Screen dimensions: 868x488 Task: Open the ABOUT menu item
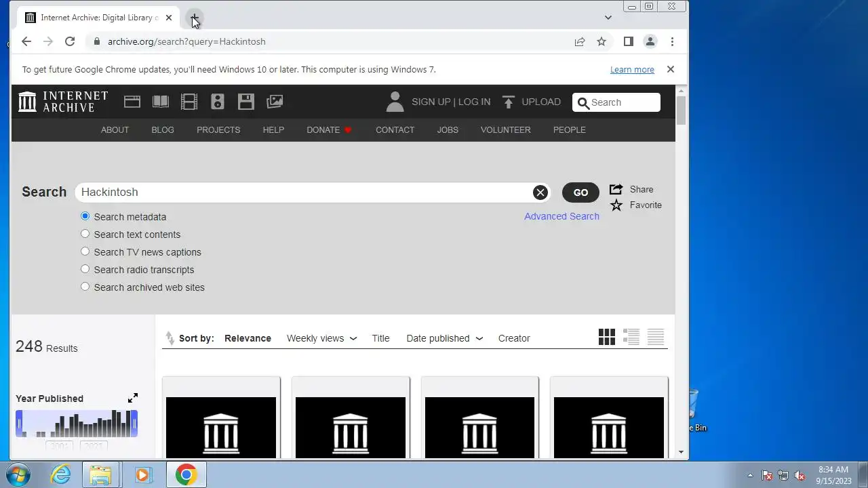point(115,130)
